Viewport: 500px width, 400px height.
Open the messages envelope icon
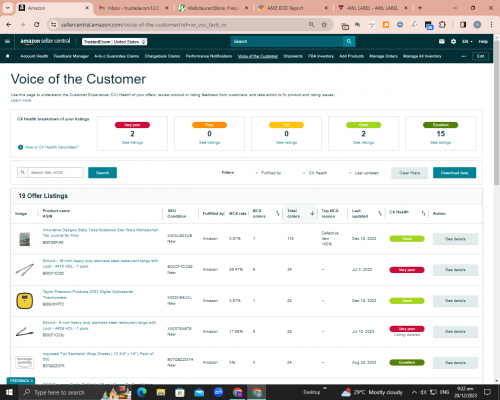click(442, 41)
